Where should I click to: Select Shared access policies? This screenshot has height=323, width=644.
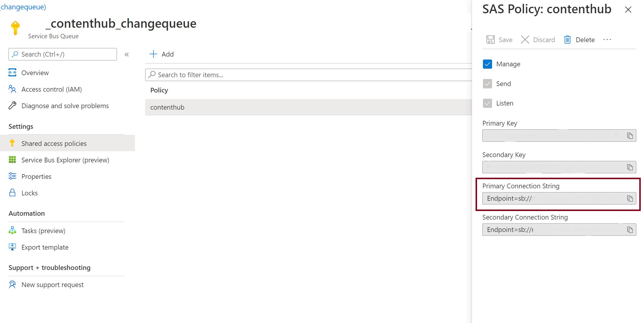tap(67, 143)
